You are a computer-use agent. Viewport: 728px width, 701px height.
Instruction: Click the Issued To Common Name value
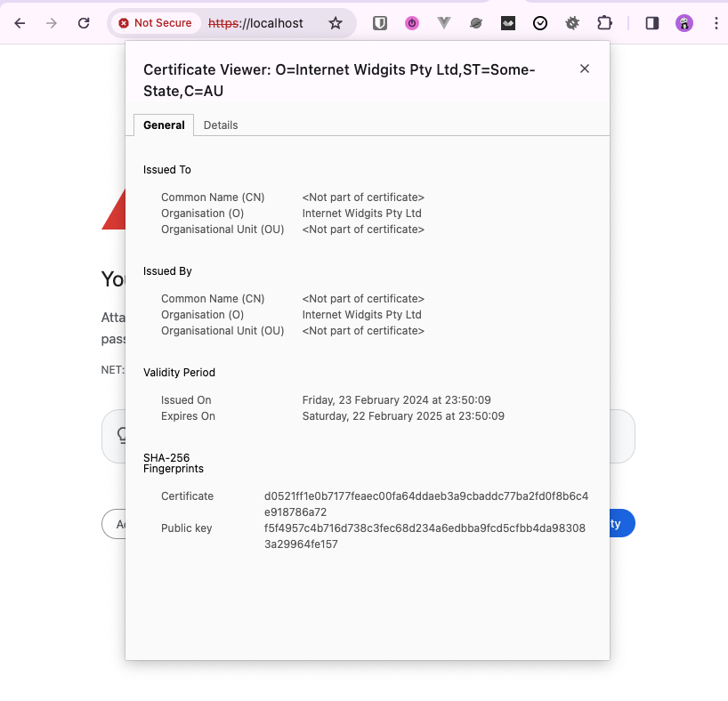[363, 197]
